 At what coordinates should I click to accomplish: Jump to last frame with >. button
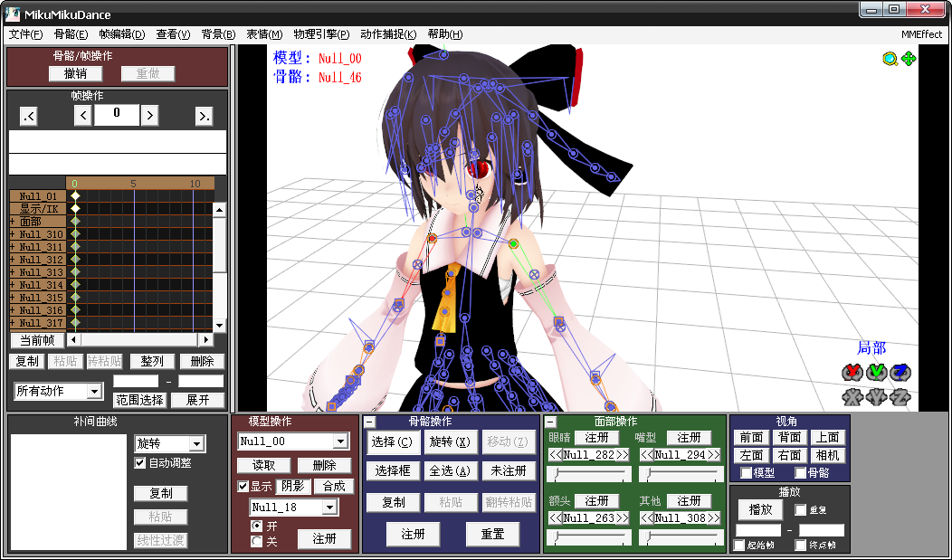(204, 116)
